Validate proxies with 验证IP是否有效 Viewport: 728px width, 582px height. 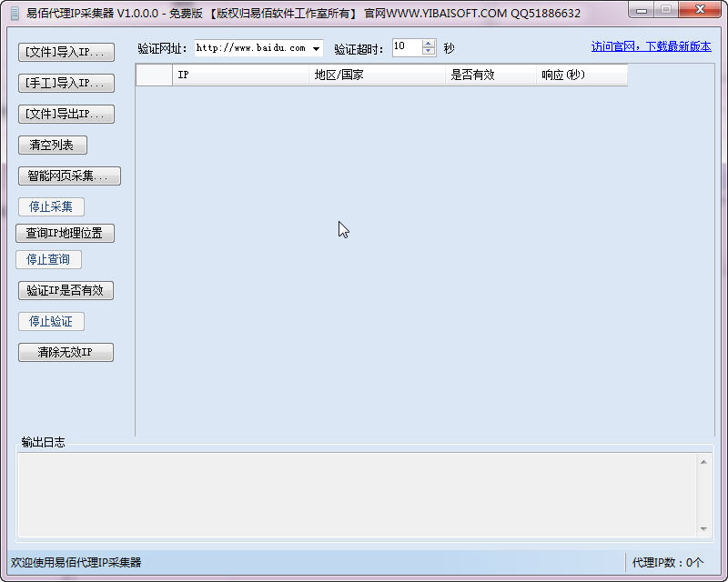66,290
